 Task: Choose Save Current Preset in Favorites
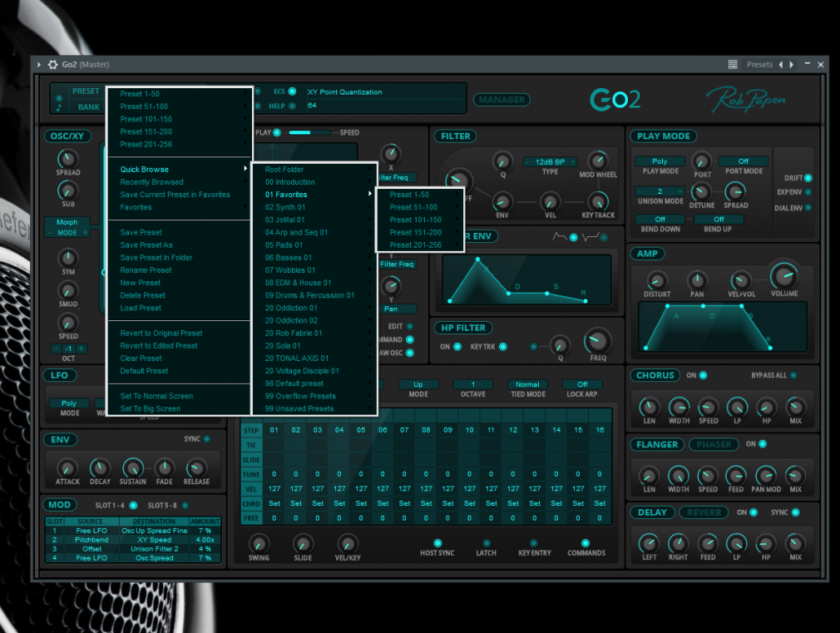pyautogui.click(x=179, y=195)
